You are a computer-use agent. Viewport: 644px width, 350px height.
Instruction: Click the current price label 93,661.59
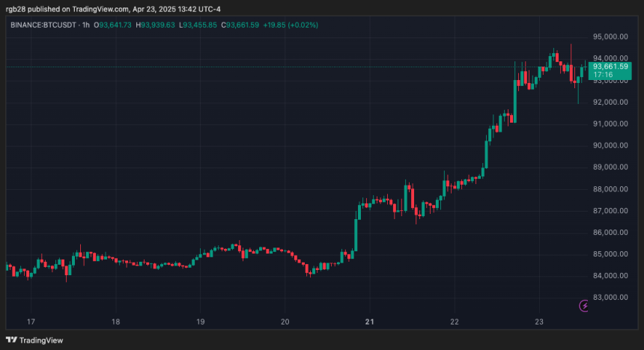pos(610,67)
